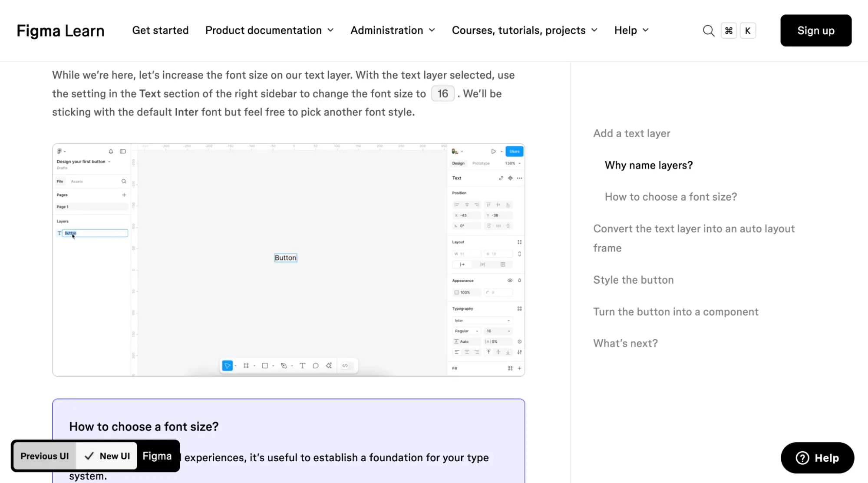Click notification bell icon in embedded Figma screenshot
The image size is (868, 483).
coord(111,151)
